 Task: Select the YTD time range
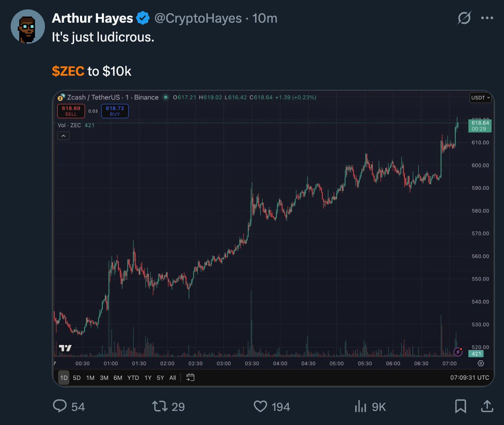click(x=133, y=378)
